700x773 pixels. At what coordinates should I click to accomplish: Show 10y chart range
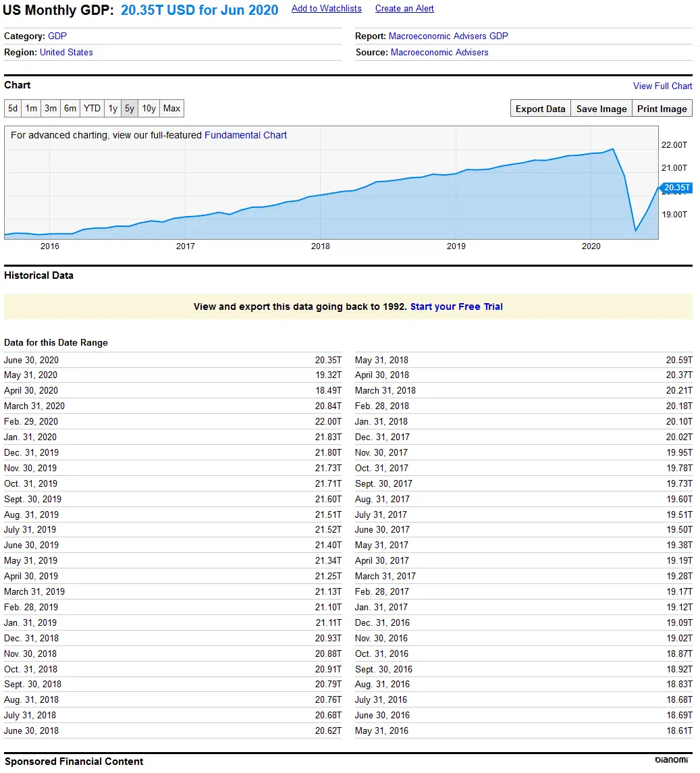(149, 109)
